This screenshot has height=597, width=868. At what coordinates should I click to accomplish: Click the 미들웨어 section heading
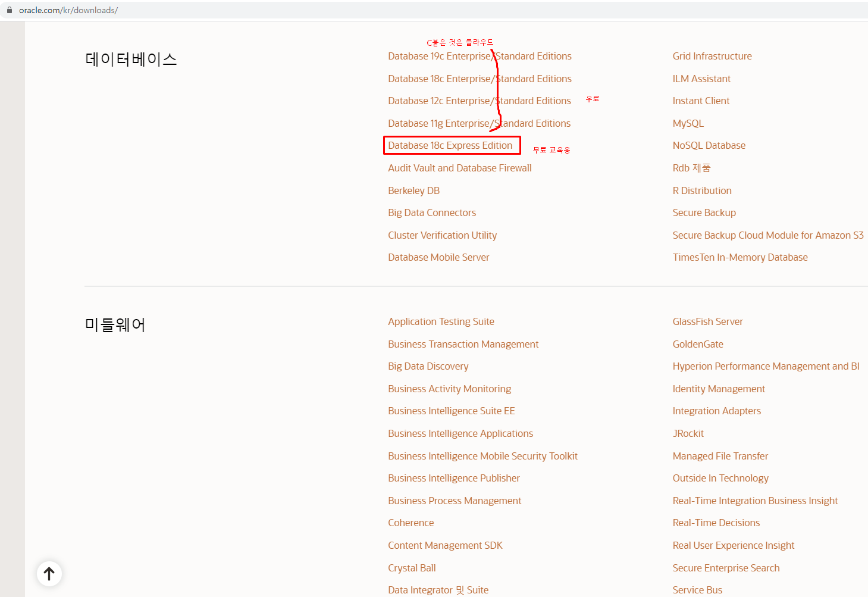coord(115,324)
